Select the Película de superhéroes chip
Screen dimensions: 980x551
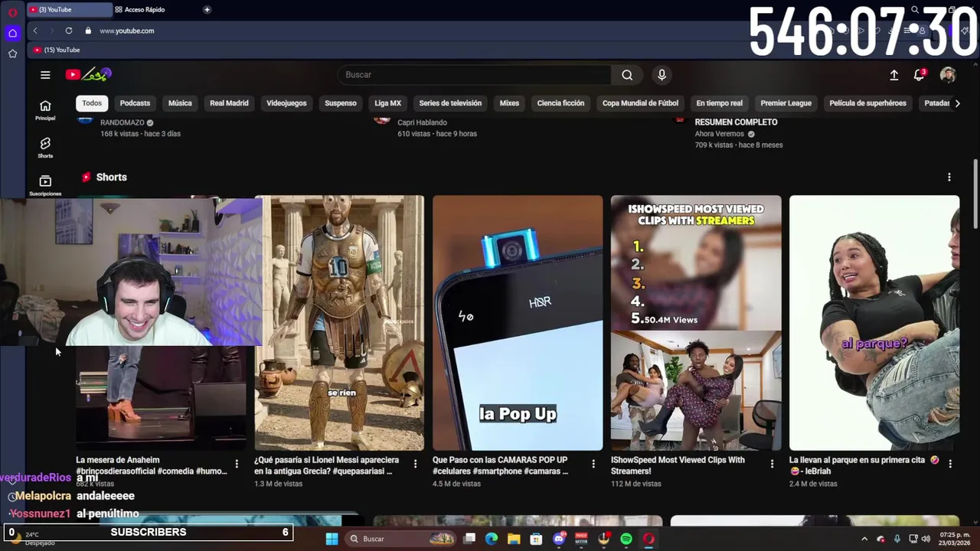[867, 103]
